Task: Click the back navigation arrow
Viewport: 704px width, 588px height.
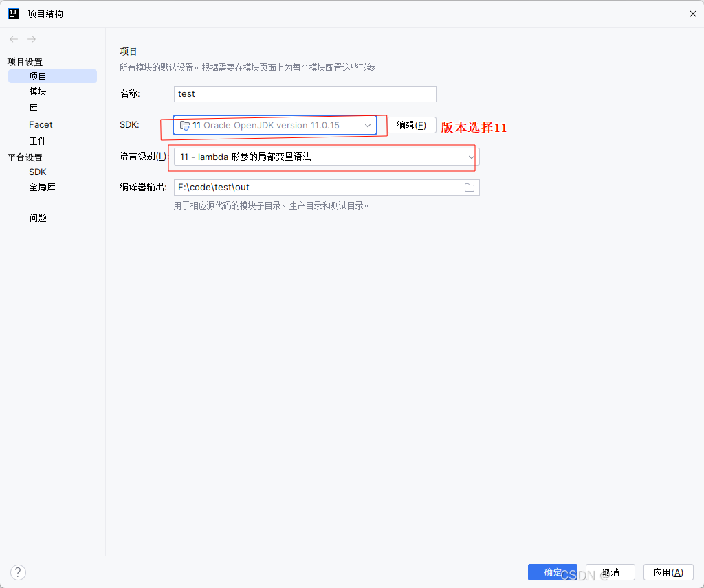Action: point(14,39)
